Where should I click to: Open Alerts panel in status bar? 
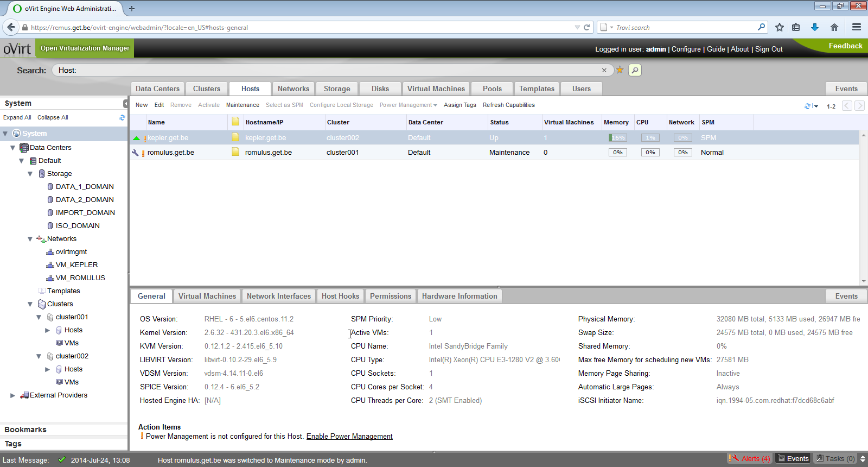pos(750,458)
